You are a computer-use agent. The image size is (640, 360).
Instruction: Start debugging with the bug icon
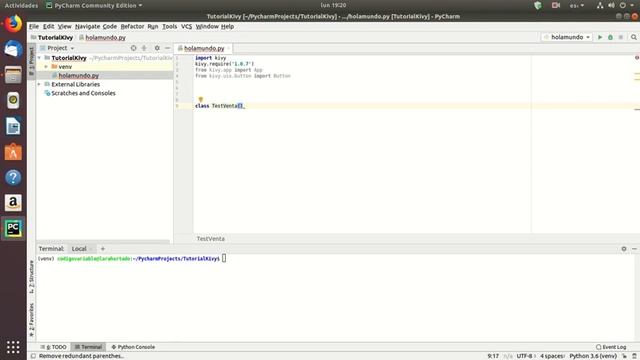pyautogui.click(x=610, y=37)
